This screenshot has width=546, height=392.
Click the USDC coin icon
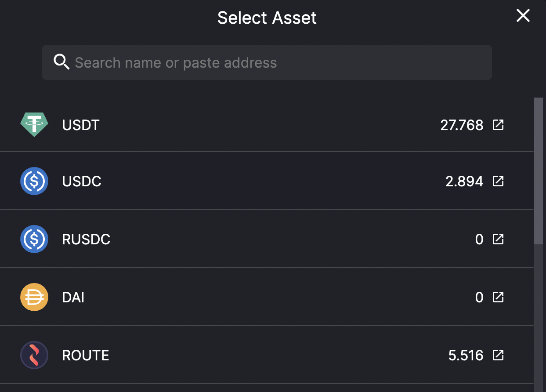coord(34,181)
